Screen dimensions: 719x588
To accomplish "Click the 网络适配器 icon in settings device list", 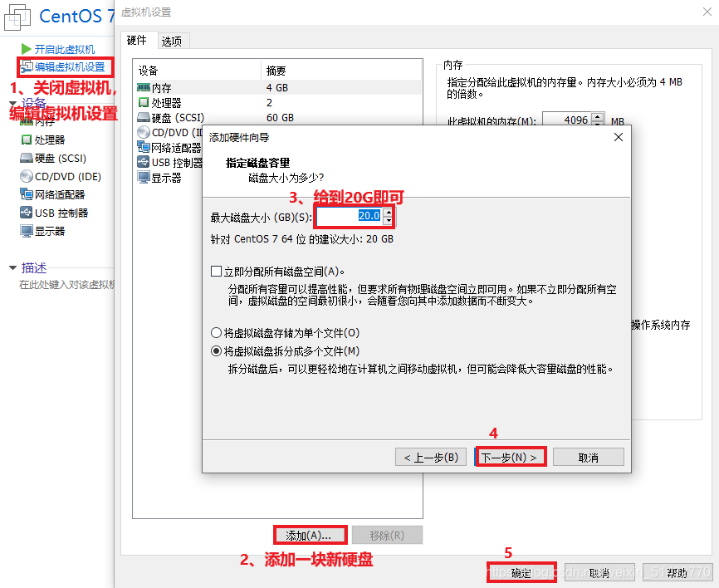I will (144, 147).
